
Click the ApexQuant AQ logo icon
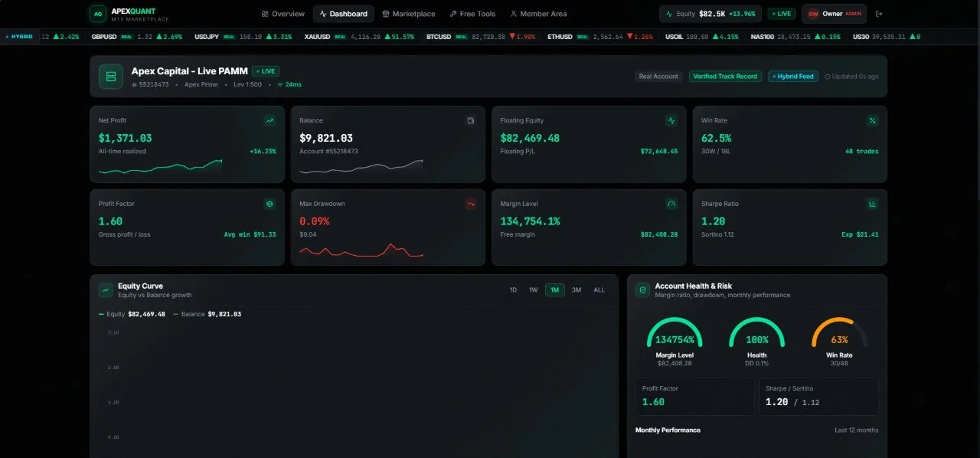tap(98, 14)
